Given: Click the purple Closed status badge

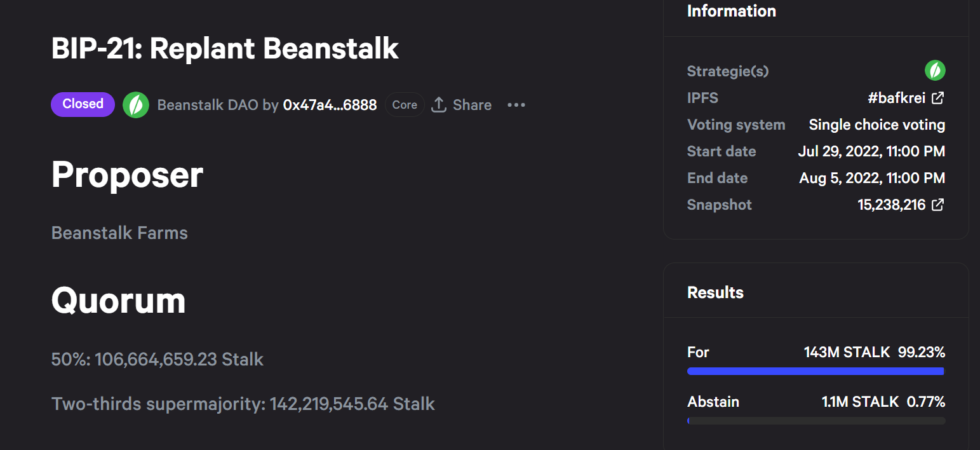Looking at the screenshot, I should (83, 104).
